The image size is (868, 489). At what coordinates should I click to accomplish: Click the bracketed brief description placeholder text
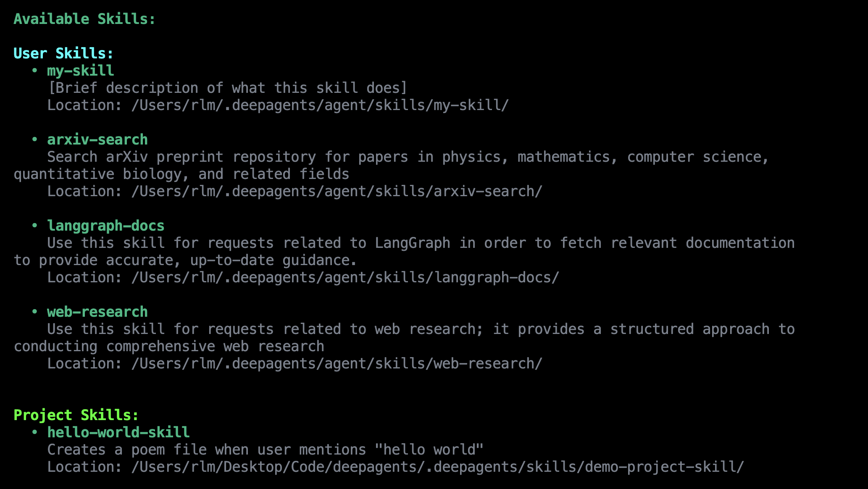tap(227, 88)
